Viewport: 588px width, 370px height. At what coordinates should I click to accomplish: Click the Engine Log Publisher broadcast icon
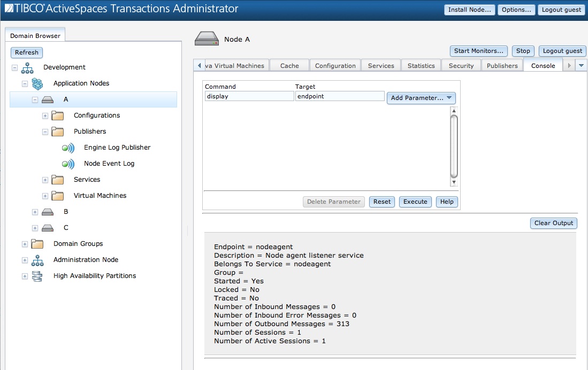(68, 148)
